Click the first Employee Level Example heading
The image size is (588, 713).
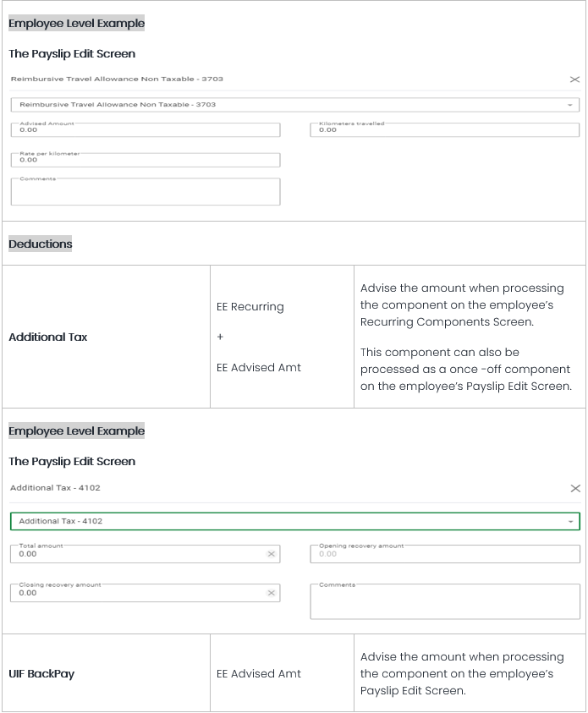(76, 24)
